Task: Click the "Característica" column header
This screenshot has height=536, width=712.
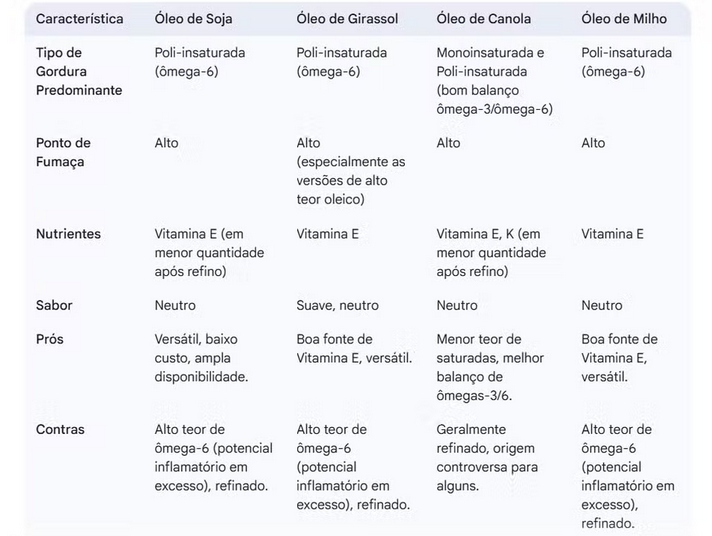Action: click(x=80, y=19)
